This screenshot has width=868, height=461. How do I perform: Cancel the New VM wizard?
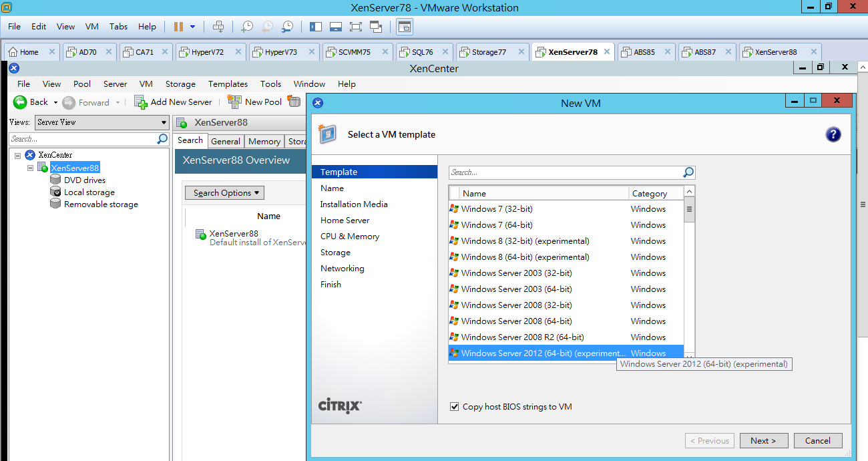pyautogui.click(x=818, y=441)
